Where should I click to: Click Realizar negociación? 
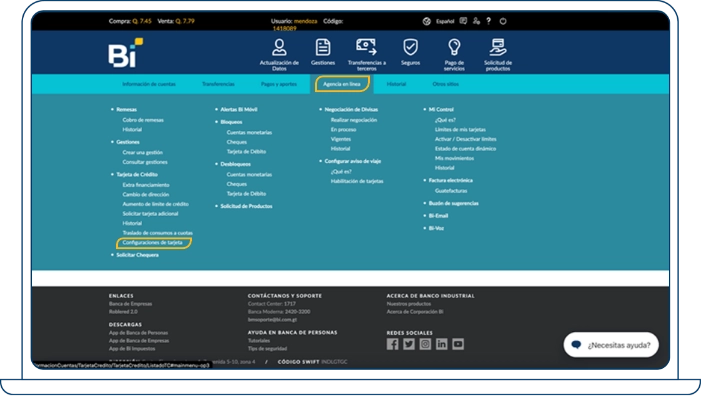[x=354, y=120]
